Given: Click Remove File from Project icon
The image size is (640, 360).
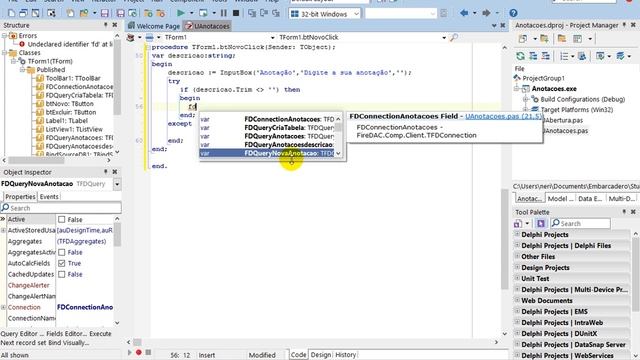Looking at the screenshot, I should 161,13.
